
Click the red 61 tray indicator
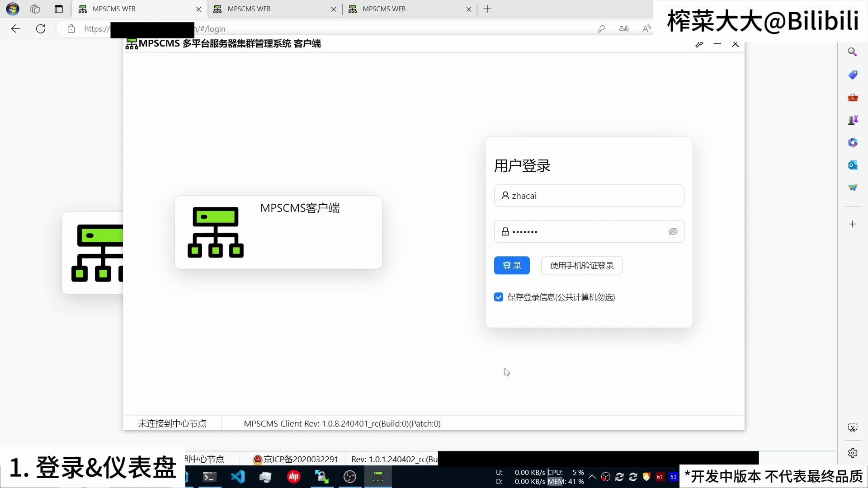pyautogui.click(x=660, y=477)
